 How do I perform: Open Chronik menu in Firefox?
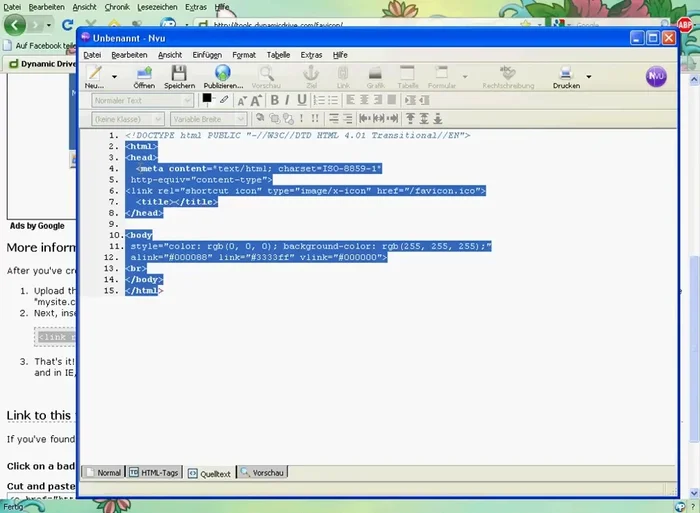(117, 7)
